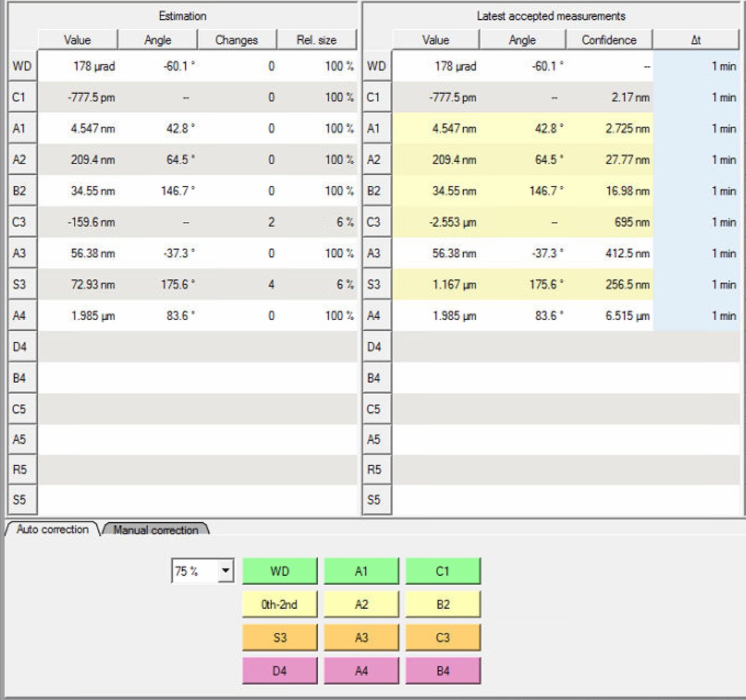Click the pink A4 correction button

coord(361,671)
